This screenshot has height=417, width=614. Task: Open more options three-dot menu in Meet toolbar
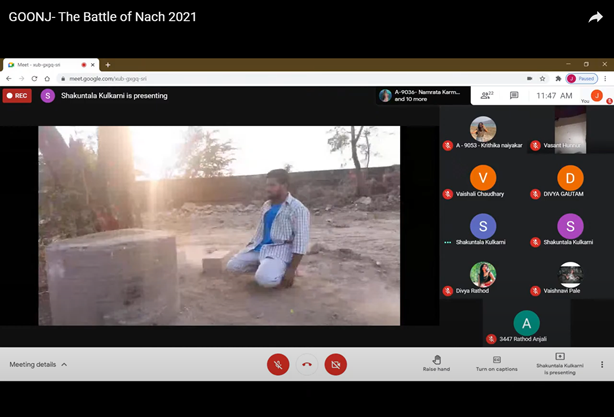602,365
